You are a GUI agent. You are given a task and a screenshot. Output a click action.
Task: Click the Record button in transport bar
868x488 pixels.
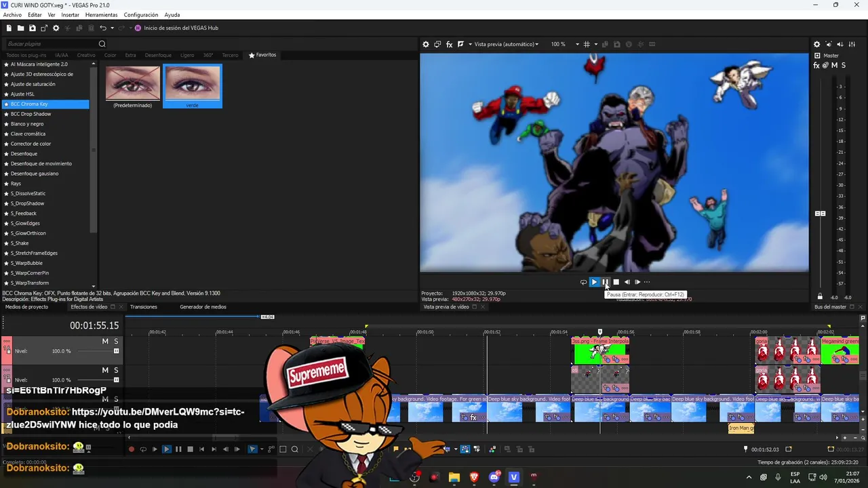pyautogui.click(x=132, y=449)
